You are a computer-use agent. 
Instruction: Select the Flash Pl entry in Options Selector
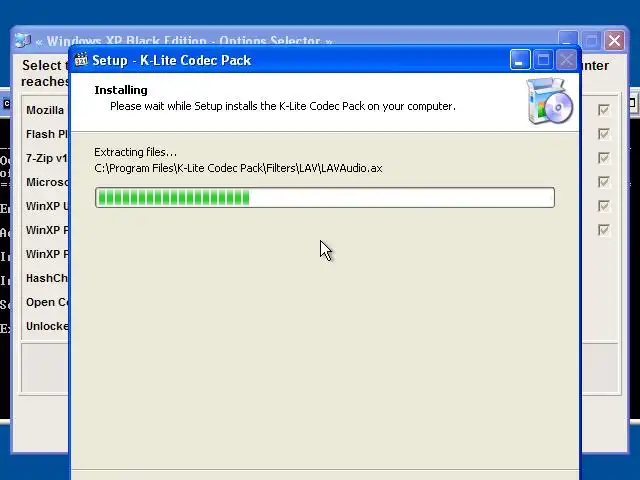47,134
